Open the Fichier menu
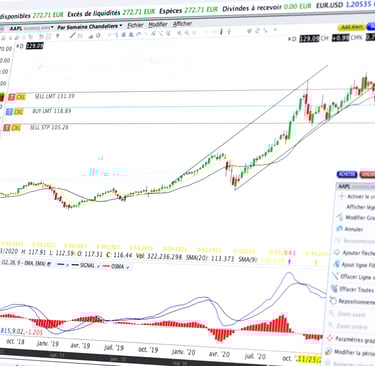 point(135,25)
